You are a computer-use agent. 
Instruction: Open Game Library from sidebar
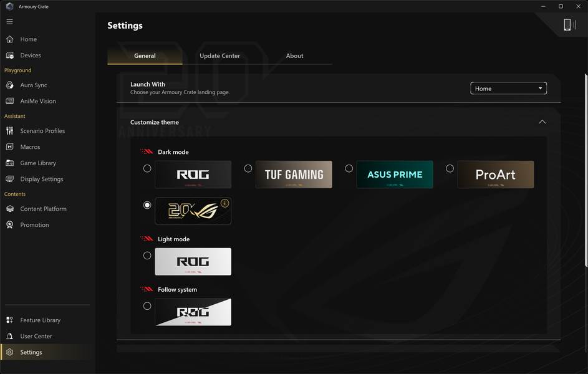tap(38, 163)
